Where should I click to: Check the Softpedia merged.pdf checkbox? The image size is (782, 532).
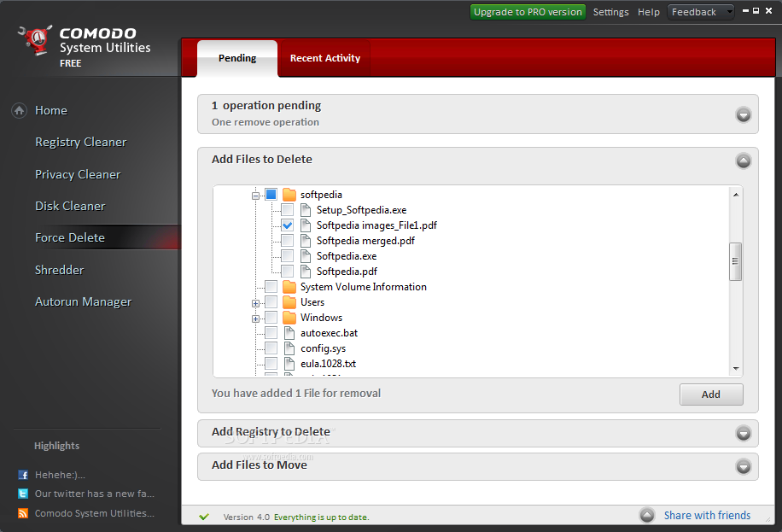coord(287,241)
